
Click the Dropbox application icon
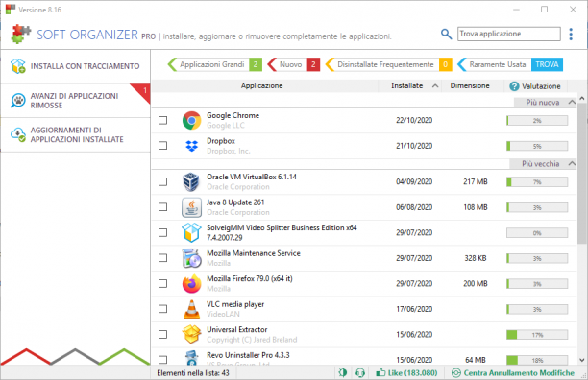click(x=191, y=146)
